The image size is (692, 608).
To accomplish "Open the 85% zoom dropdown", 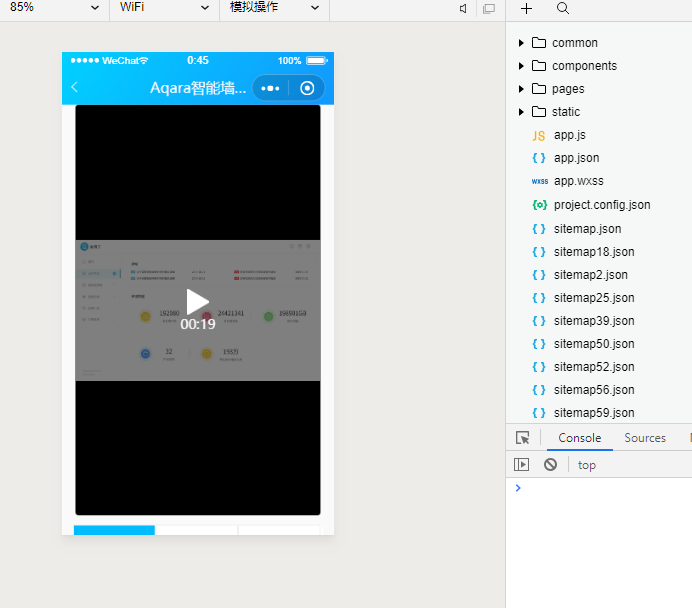I will coord(54,8).
